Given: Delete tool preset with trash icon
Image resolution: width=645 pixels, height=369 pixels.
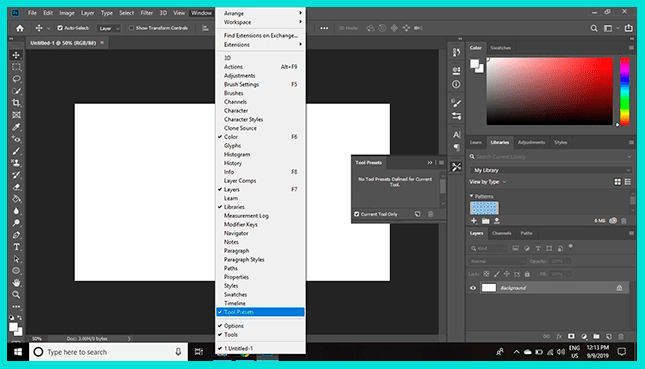Looking at the screenshot, I should 431,214.
